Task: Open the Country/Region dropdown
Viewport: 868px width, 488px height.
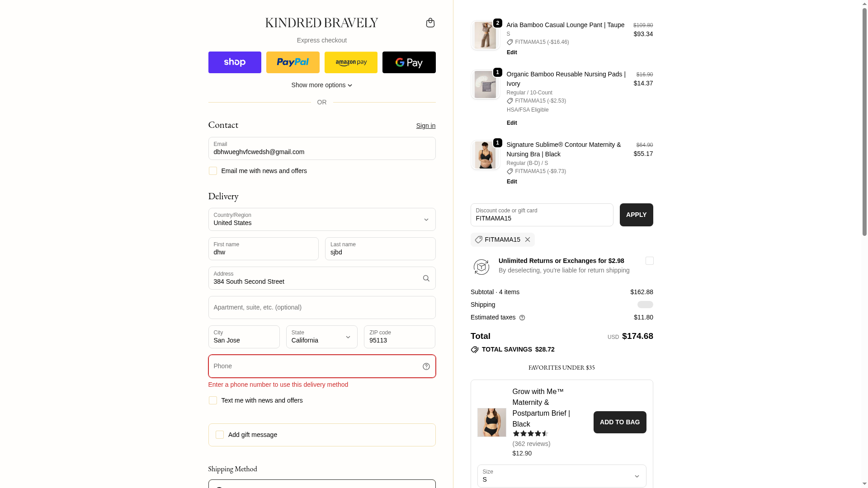Action: coord(321,220)
